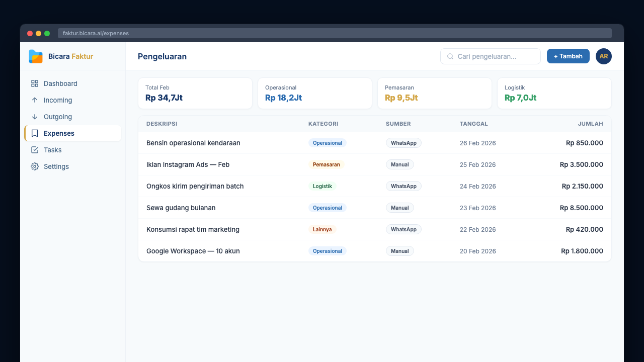Open the Sewa gudang bulanan row
The image size is (644, 362).
coord(181,208)
